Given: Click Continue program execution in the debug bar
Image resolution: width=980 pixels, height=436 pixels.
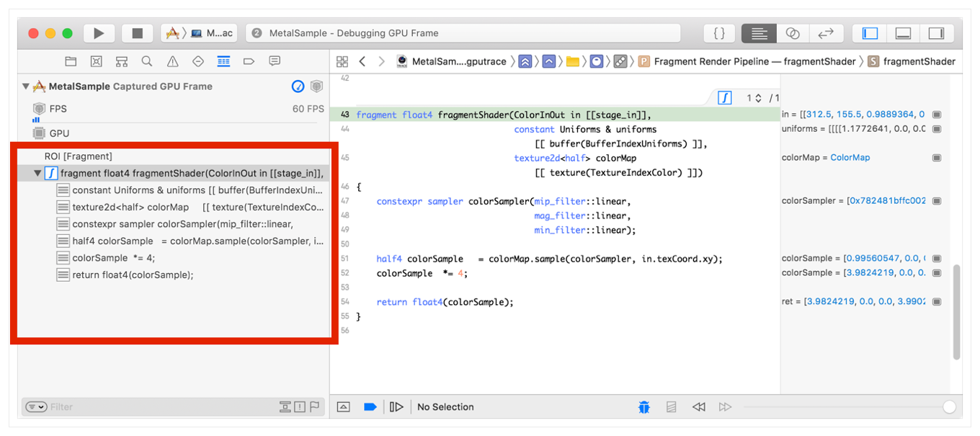Looking at the screenshot, I should pos(396,407).
